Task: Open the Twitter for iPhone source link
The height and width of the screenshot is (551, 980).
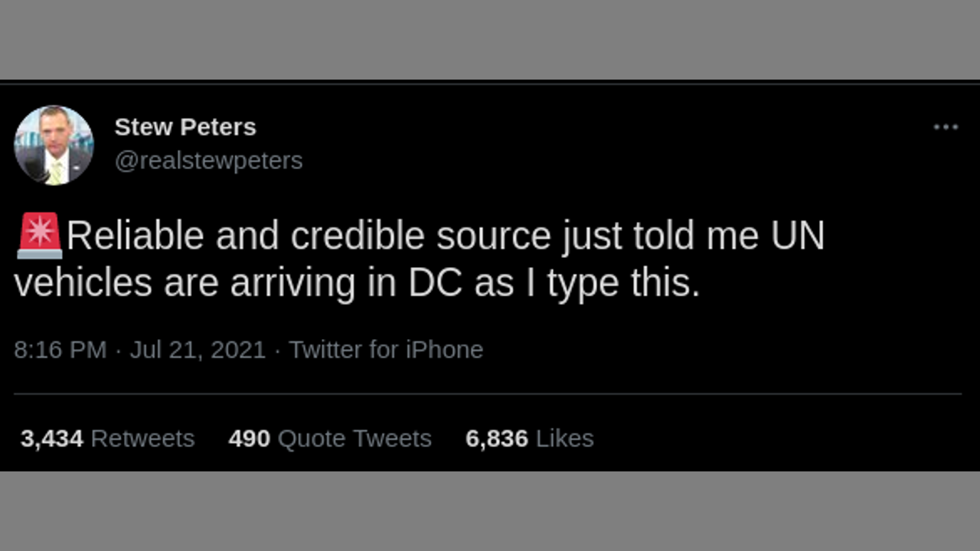Action: coord(386,350)
